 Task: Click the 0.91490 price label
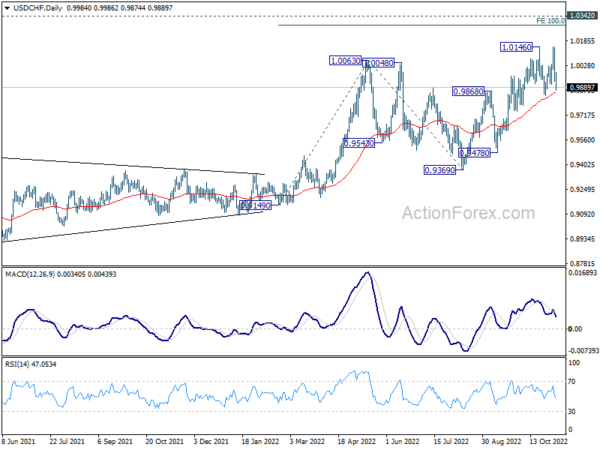(x=255, y=205)
